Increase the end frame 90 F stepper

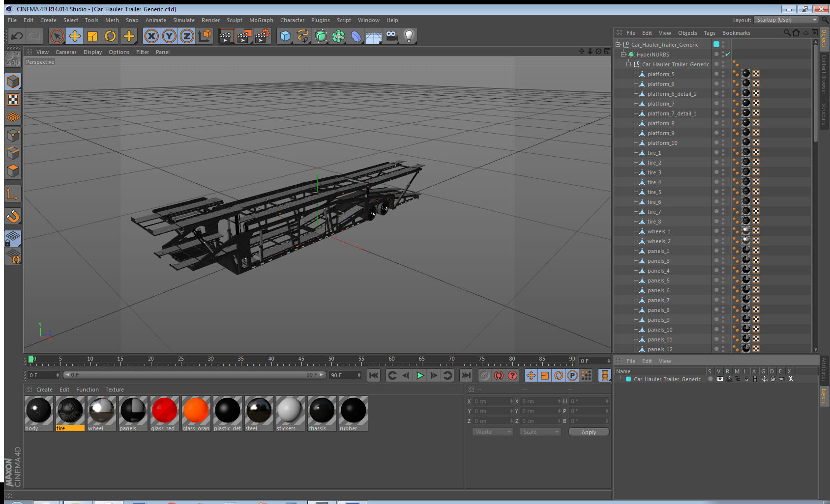[359, 373]
